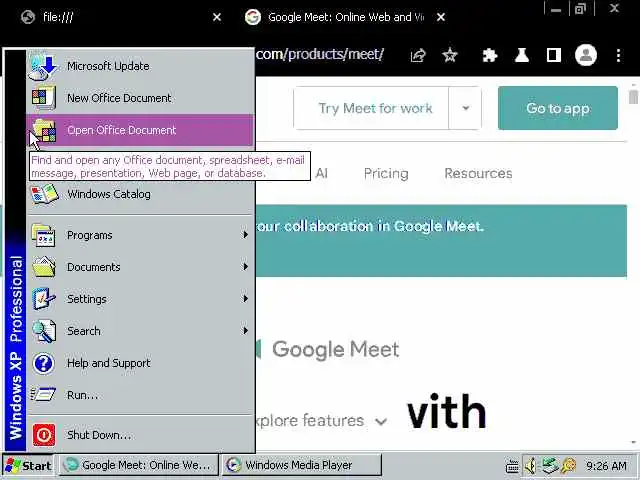Open the AI navigation link
Image resolution: width=640 pixels, height=480 pixels.
pos(322,173)
